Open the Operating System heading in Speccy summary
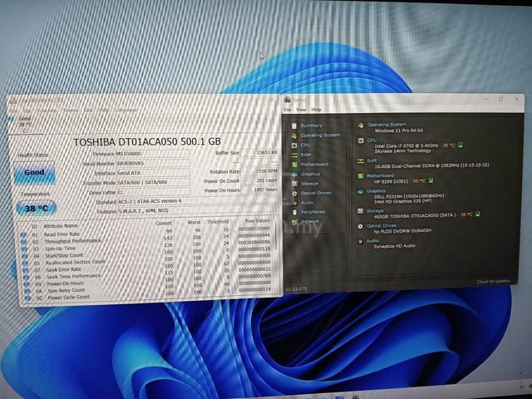 387,125
